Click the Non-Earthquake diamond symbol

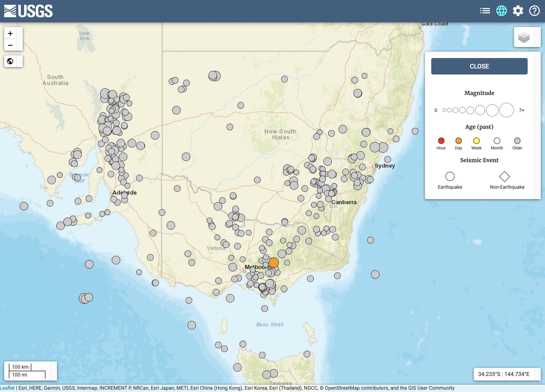(504, 176)
